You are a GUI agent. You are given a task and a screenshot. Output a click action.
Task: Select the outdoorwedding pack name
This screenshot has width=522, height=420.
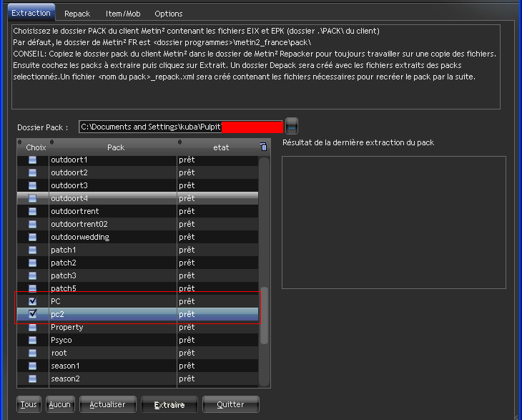coord(80,237)
